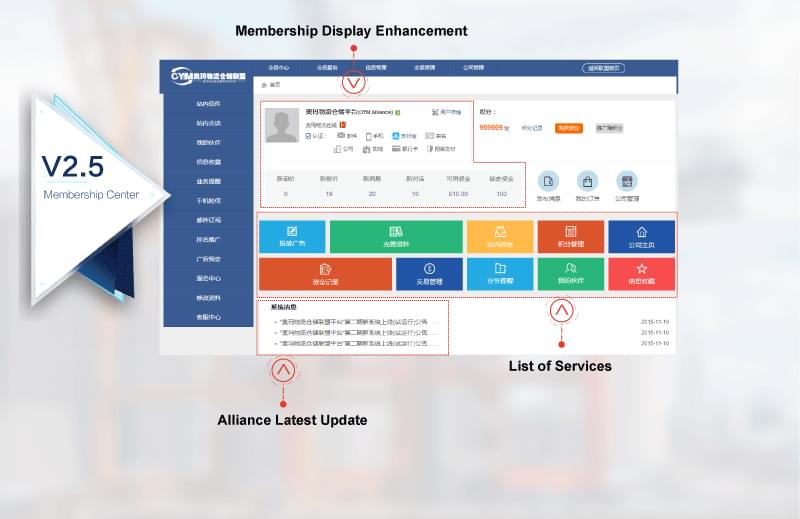Click the shield guaranteed payment icon
The height and width of the screenshot is (519, 800).
tap(430, 149)
